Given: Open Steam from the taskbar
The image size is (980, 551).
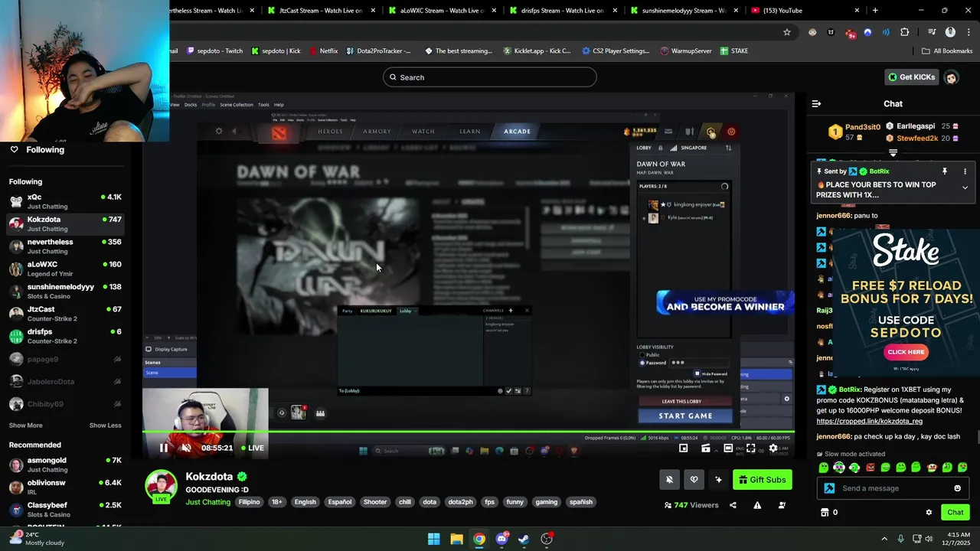Looking at the screenshot, I should [524, 539].
